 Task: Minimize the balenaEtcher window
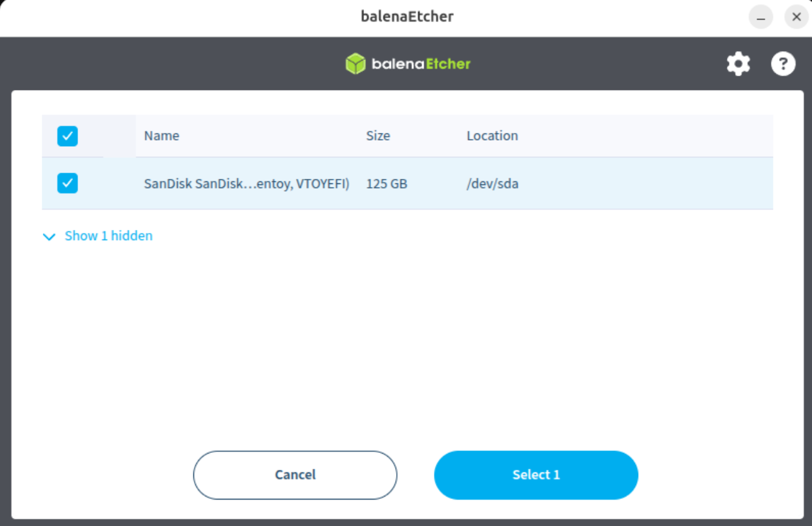pyautogui.click(x=760, y=18)
